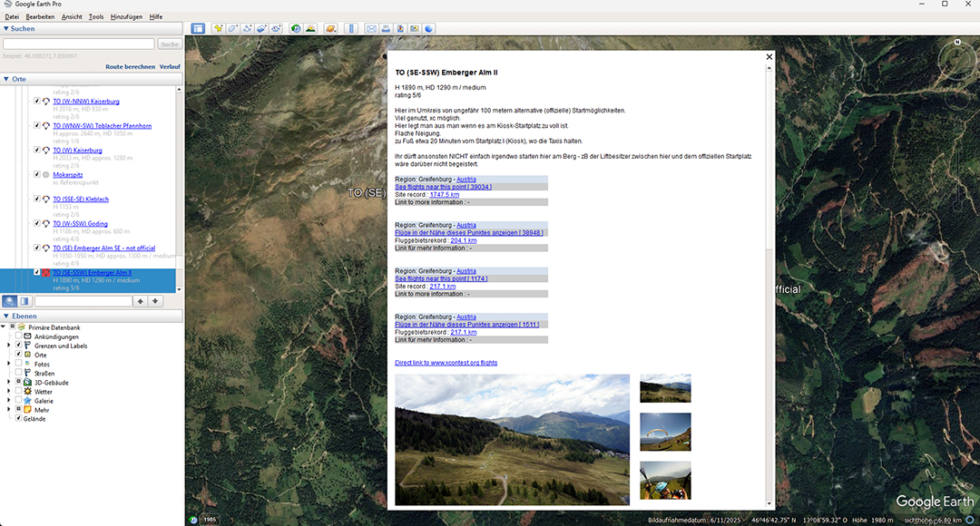This screenshot has width=980, height=526.
Task: Open the Hinzufügen menu
Action: point(126,16)
